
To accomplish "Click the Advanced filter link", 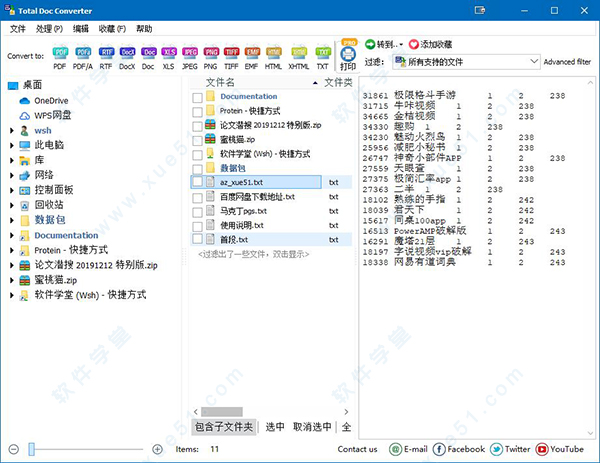I will (x=567, y=62).
